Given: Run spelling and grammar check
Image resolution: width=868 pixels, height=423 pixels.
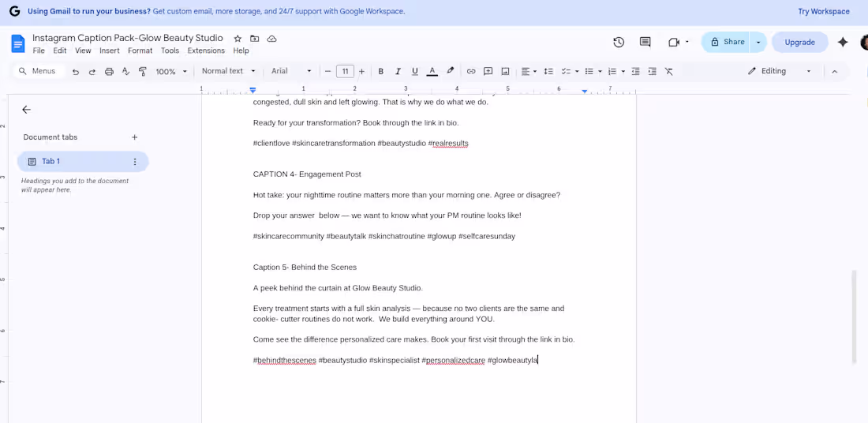Looking at the screenshot, I should coord(125,72).
